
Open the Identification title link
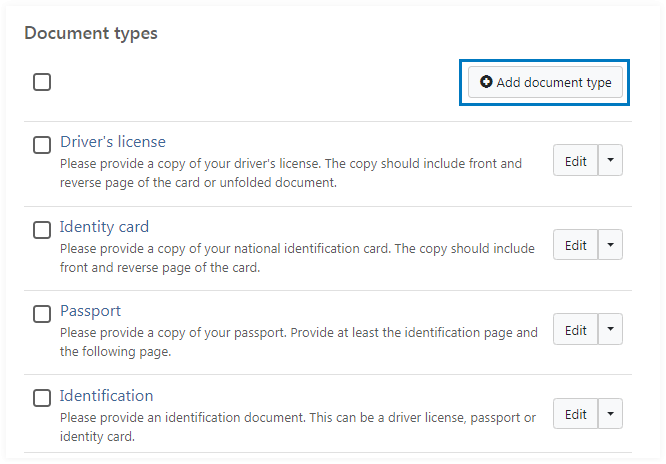coord(106,395)
